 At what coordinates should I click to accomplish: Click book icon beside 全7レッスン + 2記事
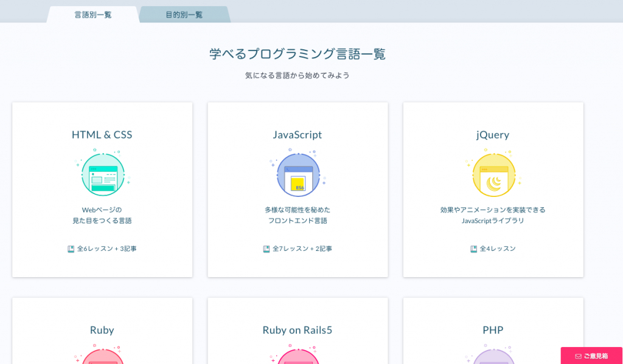pyautogui.click(x=266, y=249)
